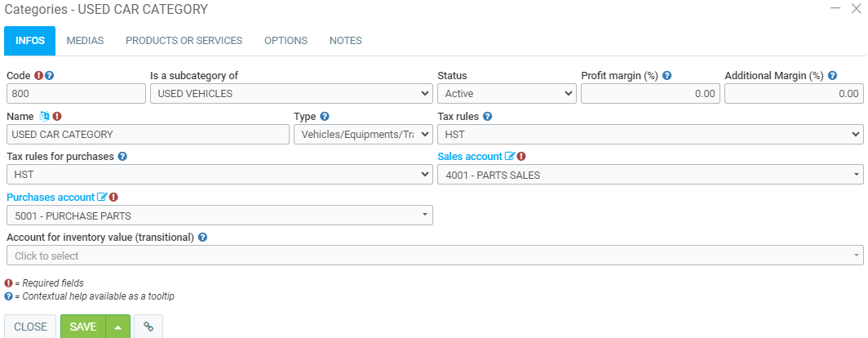868x338 pixels.
Task: Click the Close button
Action: [30, 327]
